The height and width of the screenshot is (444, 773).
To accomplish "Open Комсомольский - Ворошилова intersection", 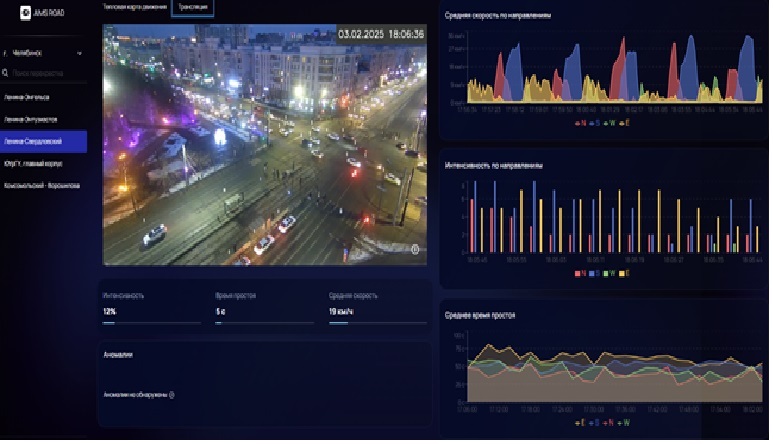I will [x=42, y=185].
